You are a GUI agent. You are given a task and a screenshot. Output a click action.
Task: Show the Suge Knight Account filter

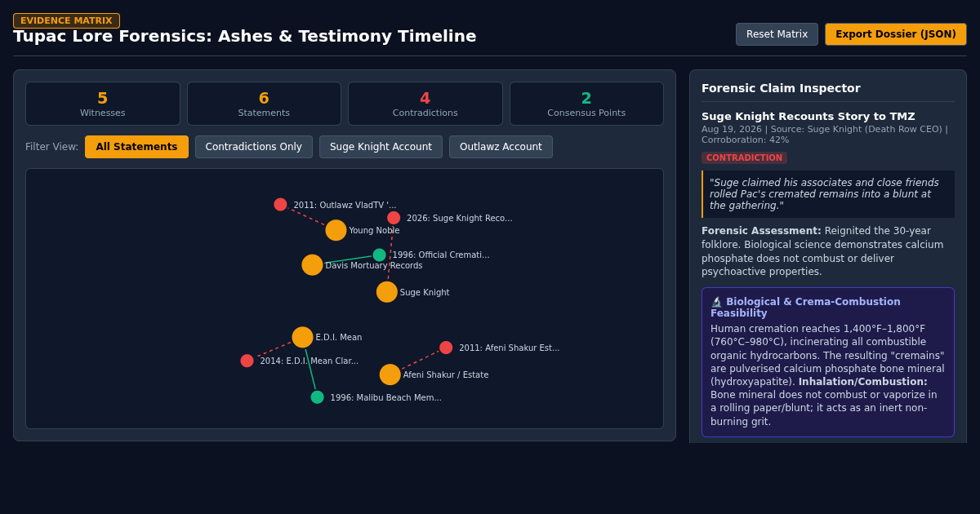click(x=381, y=147)
